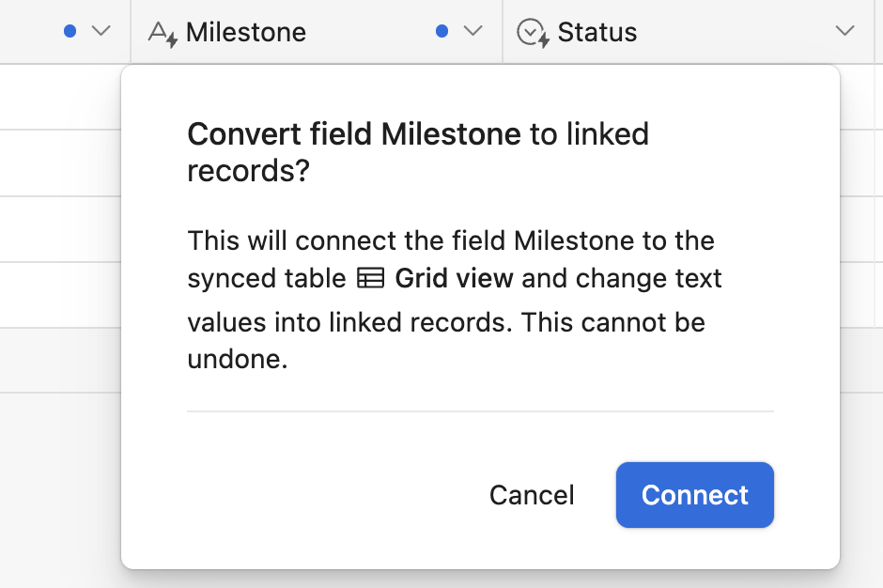Click the Milestone text field type icon
This screenshot has width=883, height=588.
(163, 33)
